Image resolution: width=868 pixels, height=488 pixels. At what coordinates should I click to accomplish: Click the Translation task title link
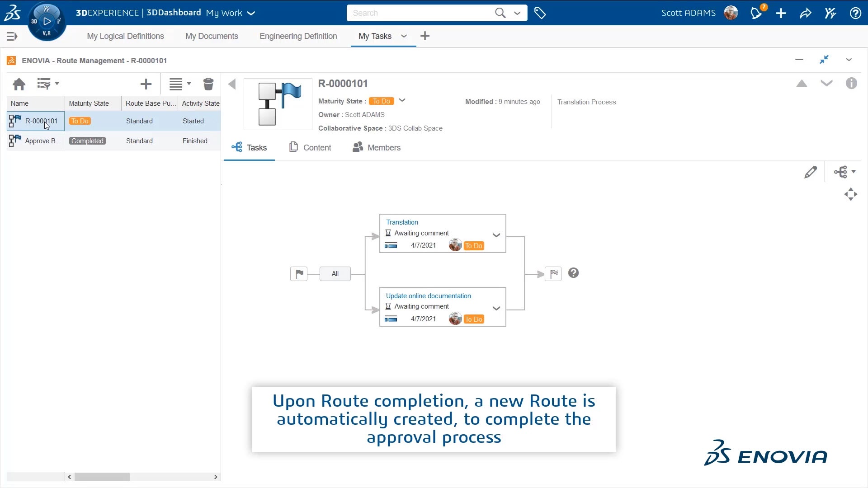pos(402,222)
